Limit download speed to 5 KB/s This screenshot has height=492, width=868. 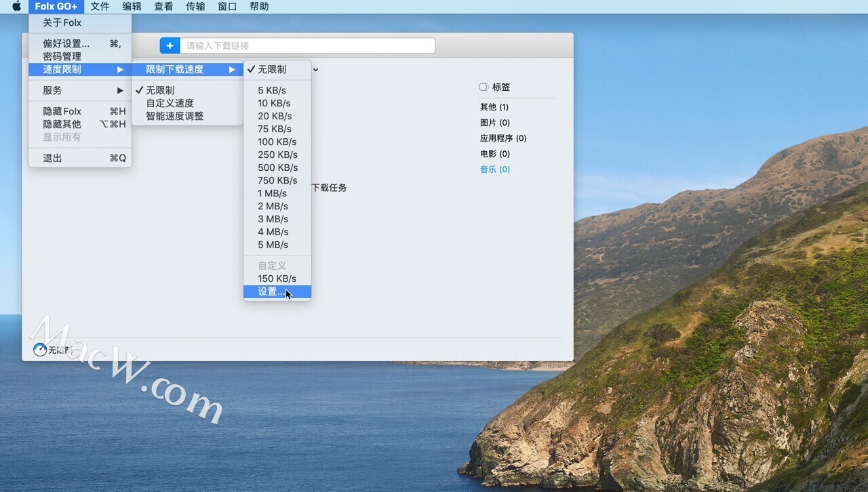(x=277, y=90)
